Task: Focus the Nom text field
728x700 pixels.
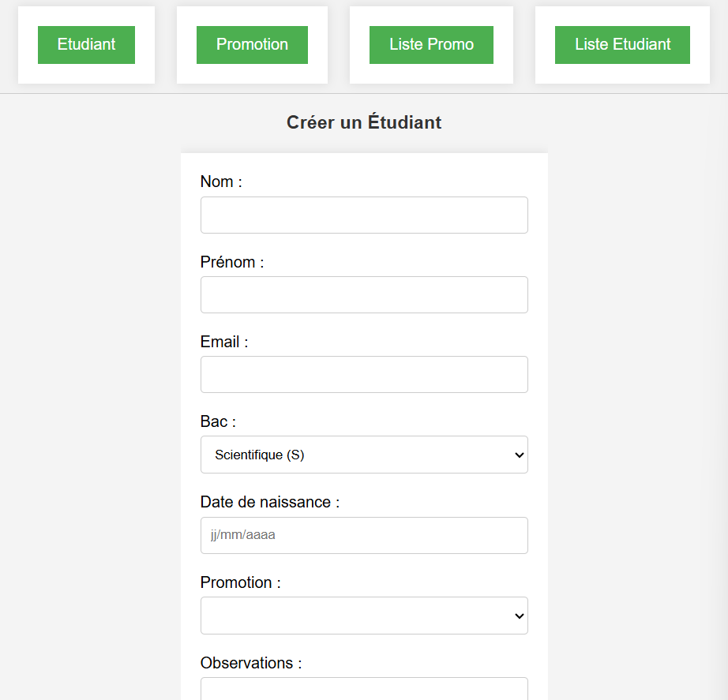Action: (x=365, y=215)
